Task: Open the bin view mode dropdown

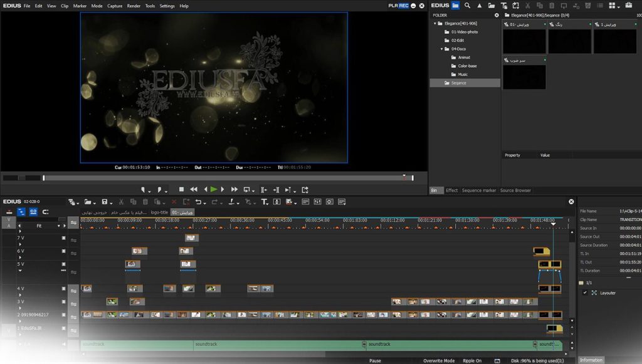Action: (x=618, y=6)
